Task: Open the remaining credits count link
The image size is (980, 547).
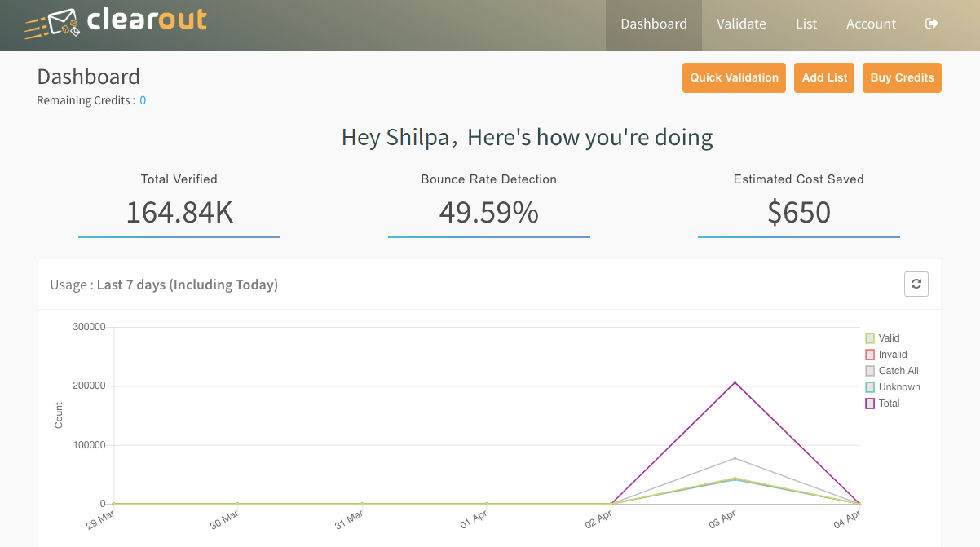Action: [x=143, y=101]
